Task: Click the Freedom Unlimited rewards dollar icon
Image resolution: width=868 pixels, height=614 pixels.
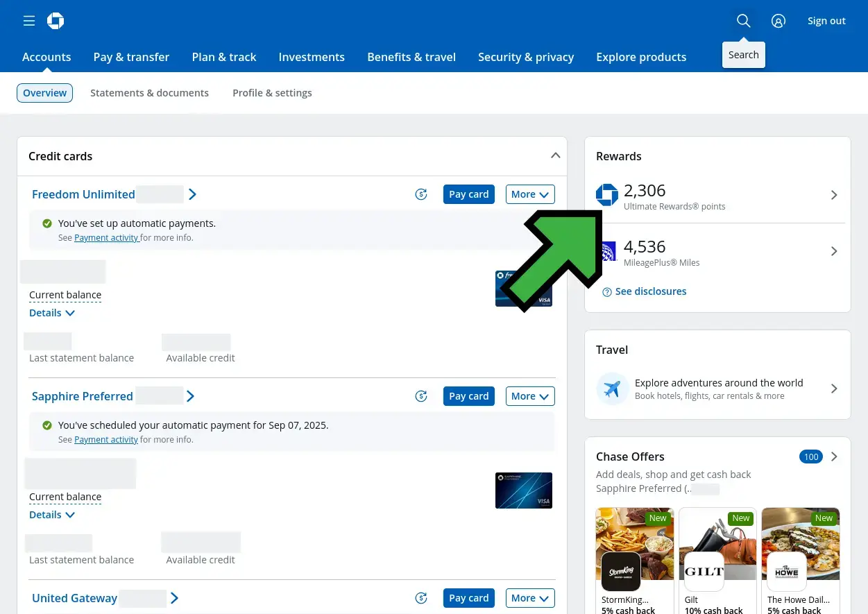Action: pyautogui.click(x=421, y=194)
